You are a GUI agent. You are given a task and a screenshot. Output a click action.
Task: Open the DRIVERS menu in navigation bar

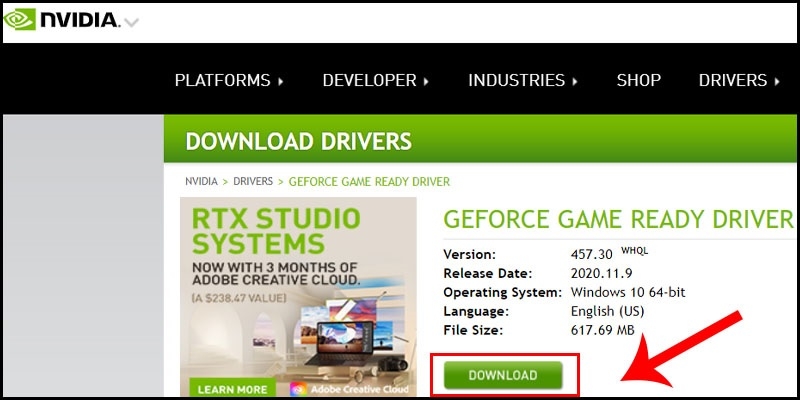[x=733, y=80]
